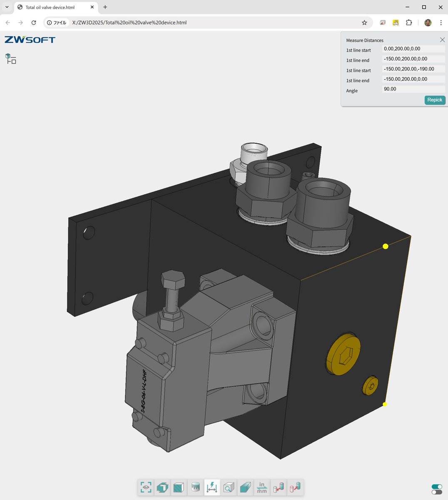Image resolution: width=448 pixels, height=500 pixels.
Task: Click the ZWSOFT logo
Action: click(x=30, y=40)
